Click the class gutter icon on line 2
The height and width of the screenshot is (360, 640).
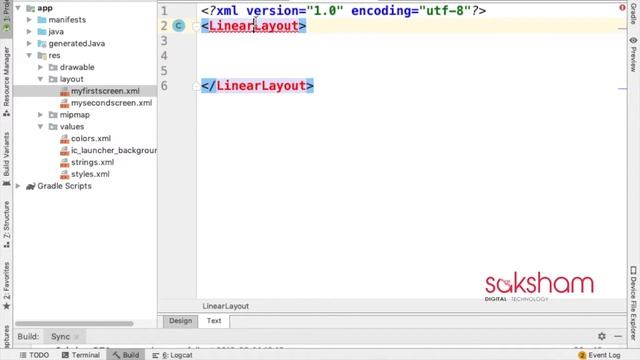pyautogui.click(x=178, y=26)
